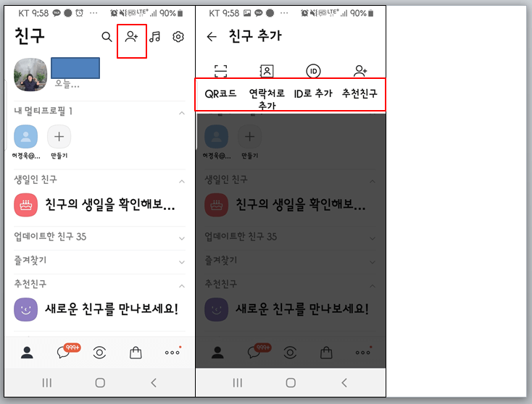Open settings gear in left screen

[x=178, y=37]
